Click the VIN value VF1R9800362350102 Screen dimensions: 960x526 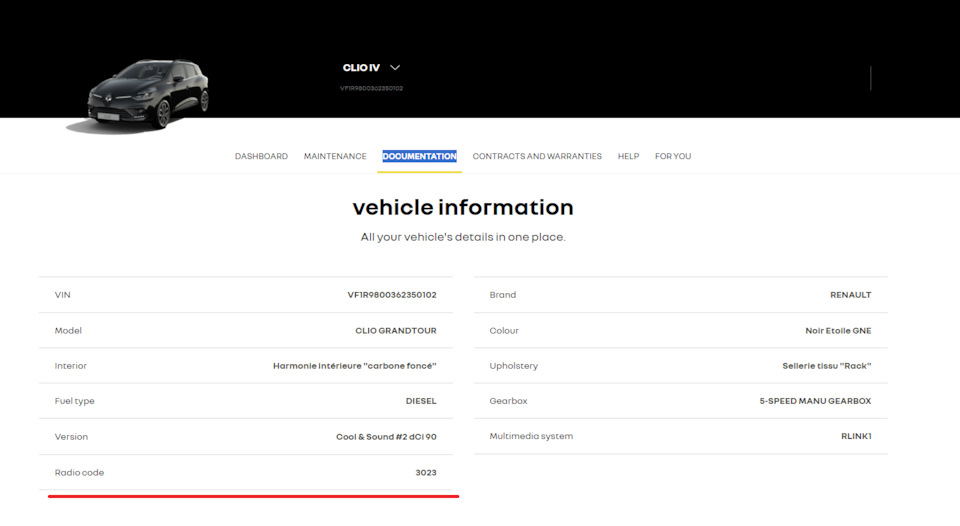pos(392,295)
